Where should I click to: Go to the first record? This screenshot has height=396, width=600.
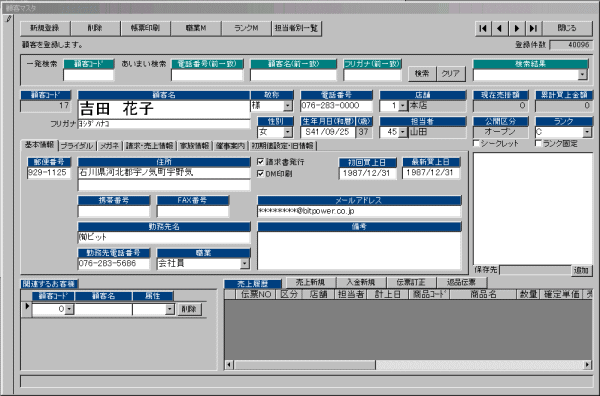click(483, 28)
